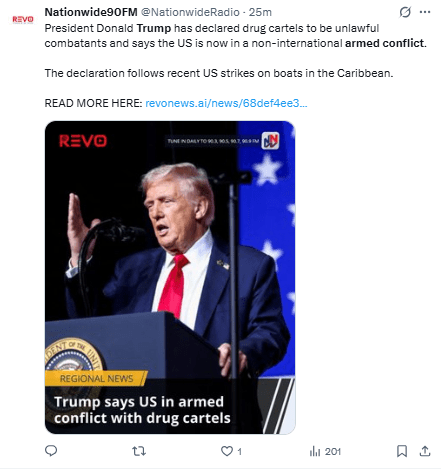Open the Trump news image thumbnail

[x=170, y=277]
